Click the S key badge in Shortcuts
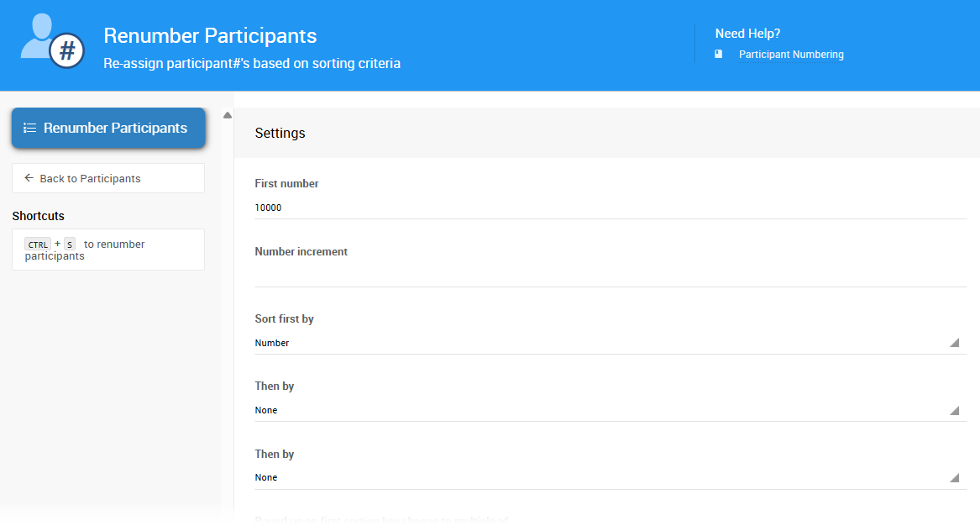980x526 pixels. pyautogui.click(x=69, y=245)
